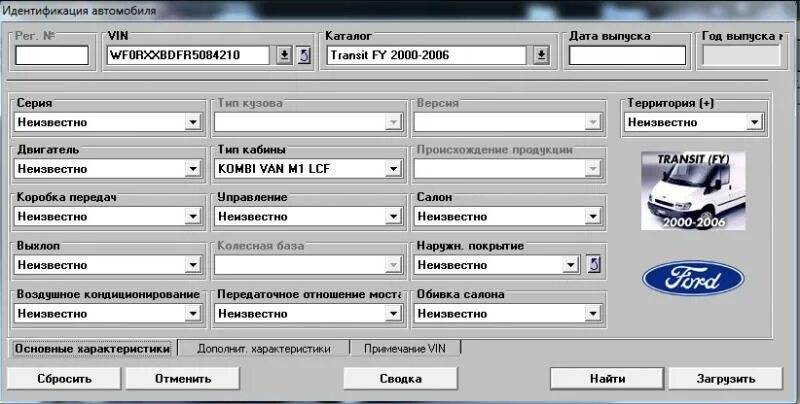Expand Воздушное кондиционирование dropdown

[193, 313]
